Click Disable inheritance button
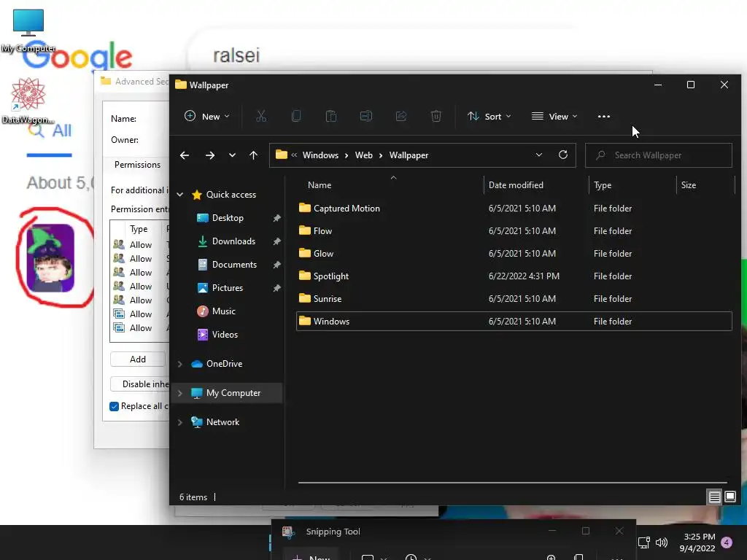 (140, 384)
